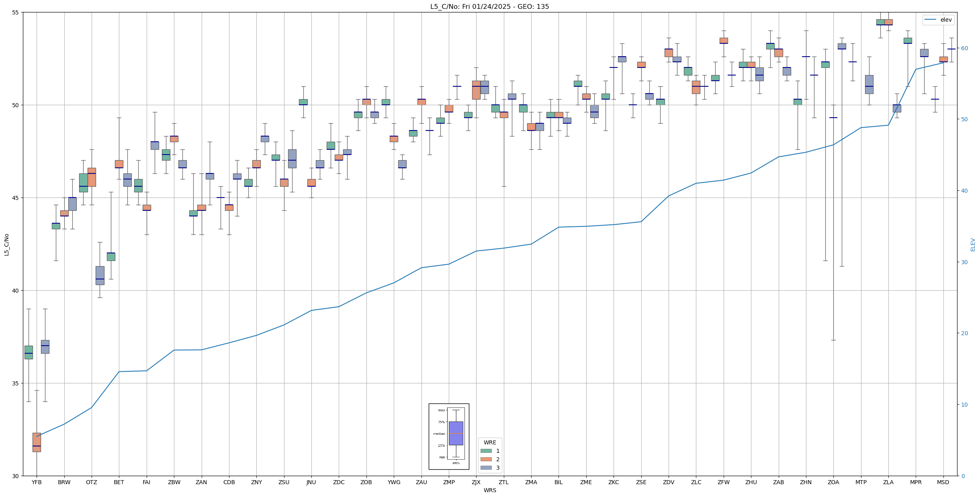Click the ZLA station tick label
Image resolution: width=980 pixels, height=497 pixels.
click(x=888, y=482)
